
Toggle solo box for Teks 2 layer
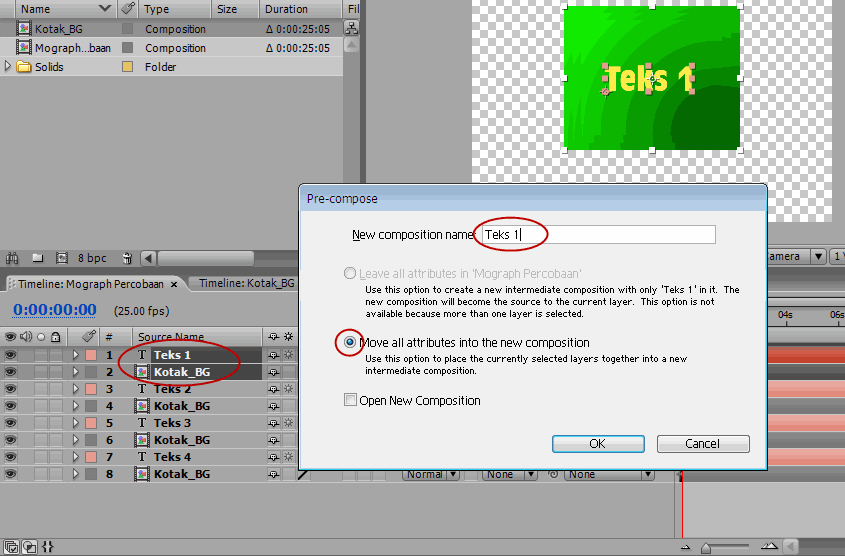coord(41,389)
